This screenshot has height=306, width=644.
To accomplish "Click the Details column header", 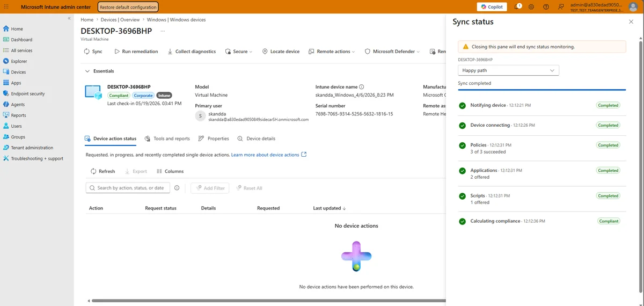I will (x=208, y=208).
